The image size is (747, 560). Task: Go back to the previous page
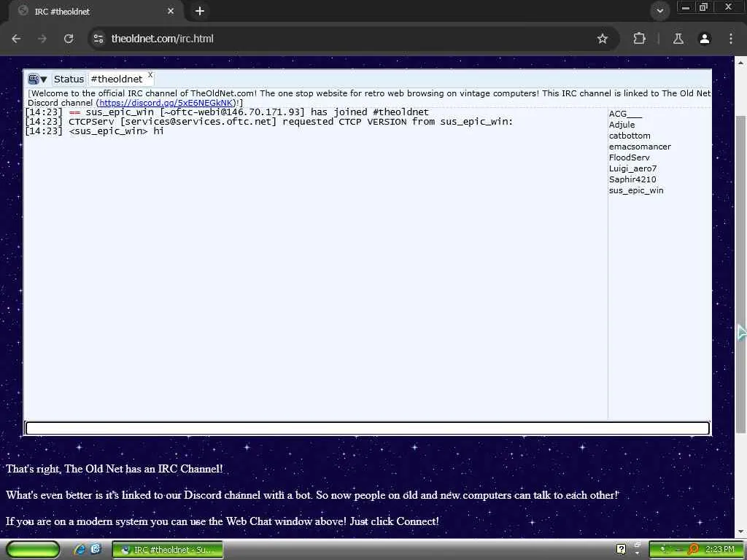16,39
